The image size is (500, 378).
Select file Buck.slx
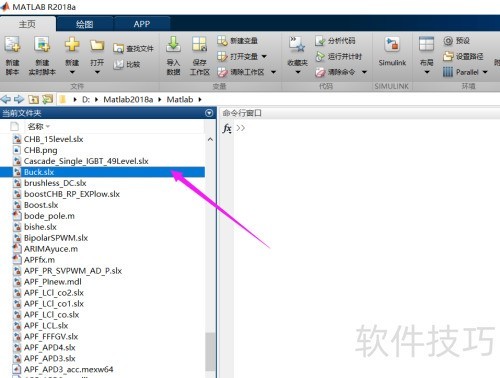[x=102, y=172]
